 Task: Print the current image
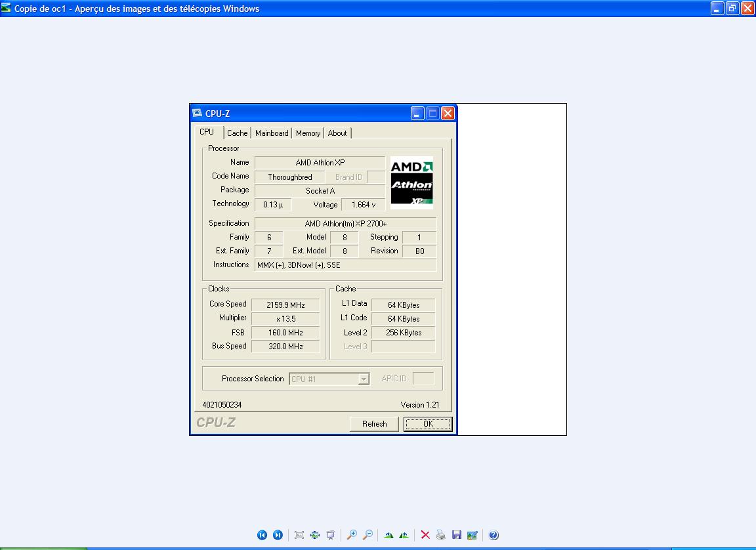(441, 535)
